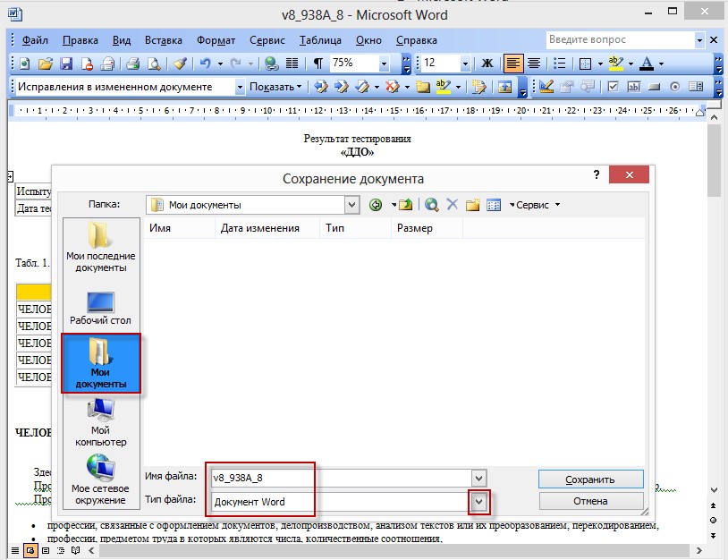Open the Показать menu button
Image resolution: width=728 pixels, height=560 pixels.
[275, 87]
